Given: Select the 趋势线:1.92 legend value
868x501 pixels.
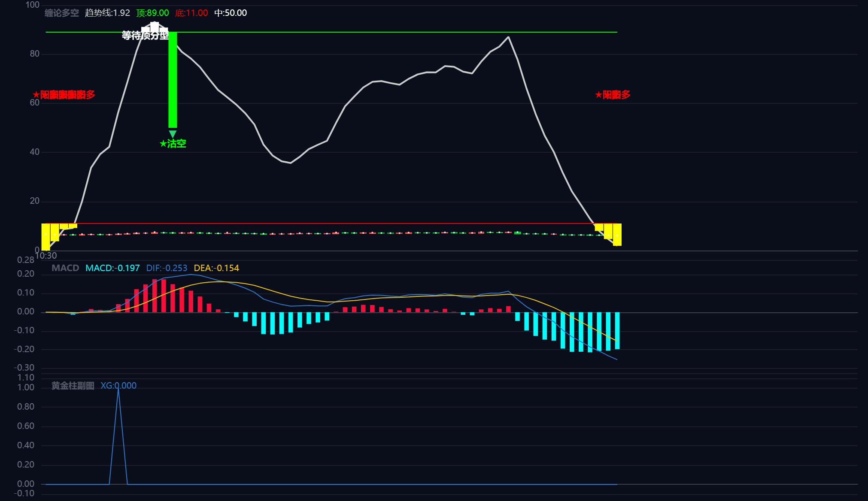Looking at the screenshot, I should pyautogui.click(x=107, y=13).
